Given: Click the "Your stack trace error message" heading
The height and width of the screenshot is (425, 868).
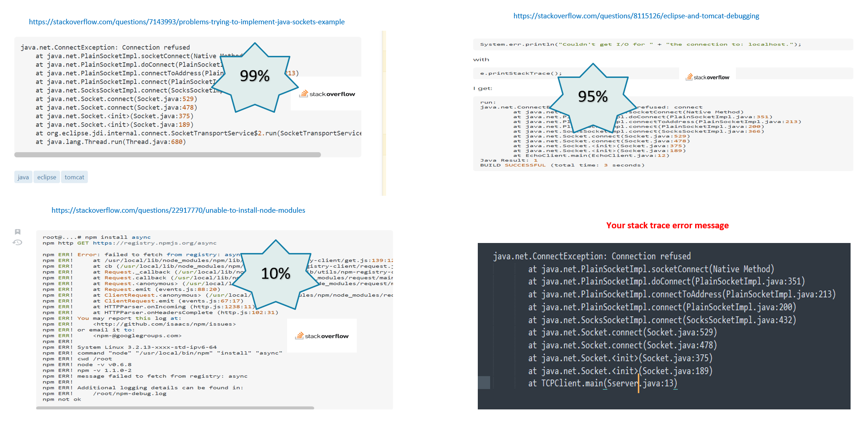Looking at the screenshot, I should 668,226.
